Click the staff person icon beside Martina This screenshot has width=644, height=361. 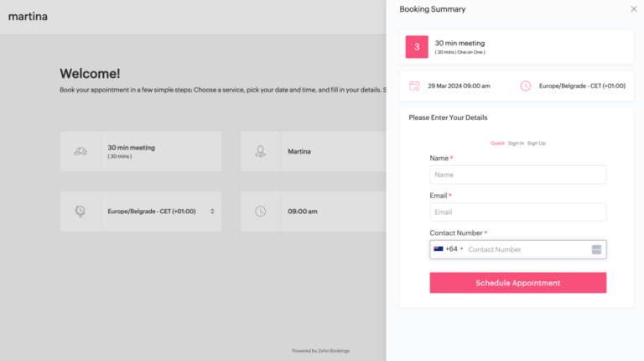261,152
